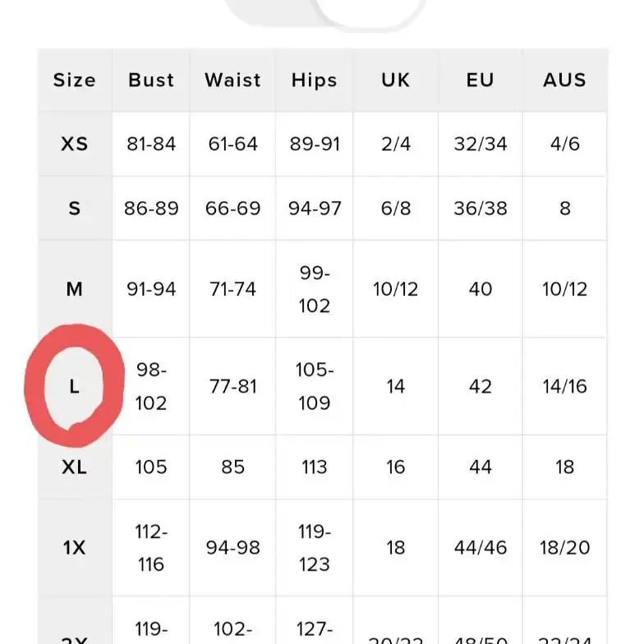Select the M size row label
Screen dimensions: 644x644
(74, 289)
